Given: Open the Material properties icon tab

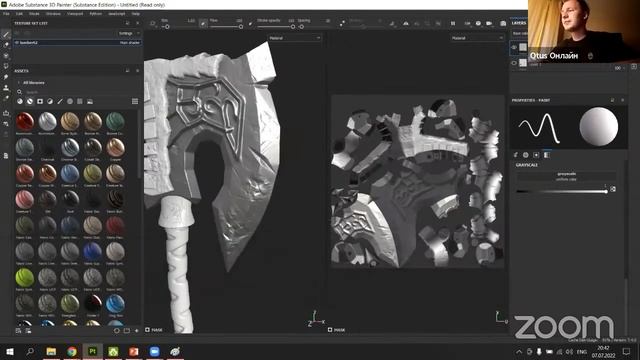Looking at the screenshot, I should (547, 155).
